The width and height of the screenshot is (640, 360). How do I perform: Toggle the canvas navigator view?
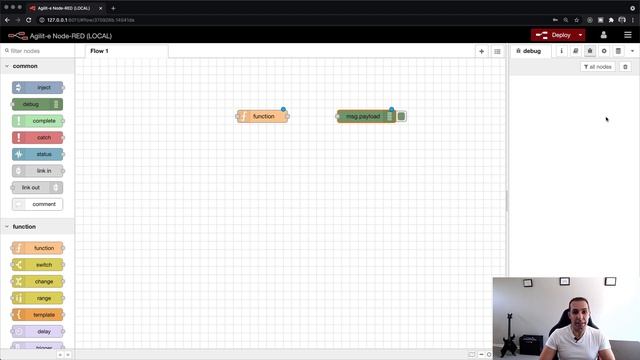point(471,355)
